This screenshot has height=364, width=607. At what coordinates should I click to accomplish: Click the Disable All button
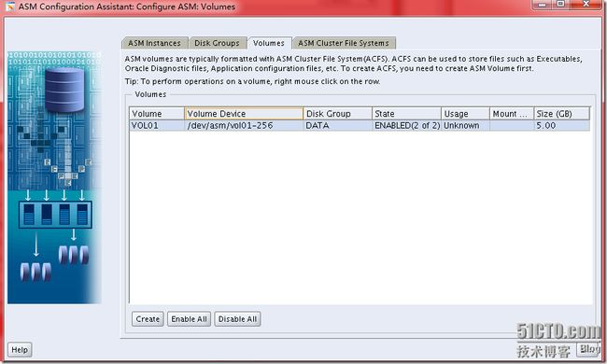pyautogui.click(x=237, y=319)
